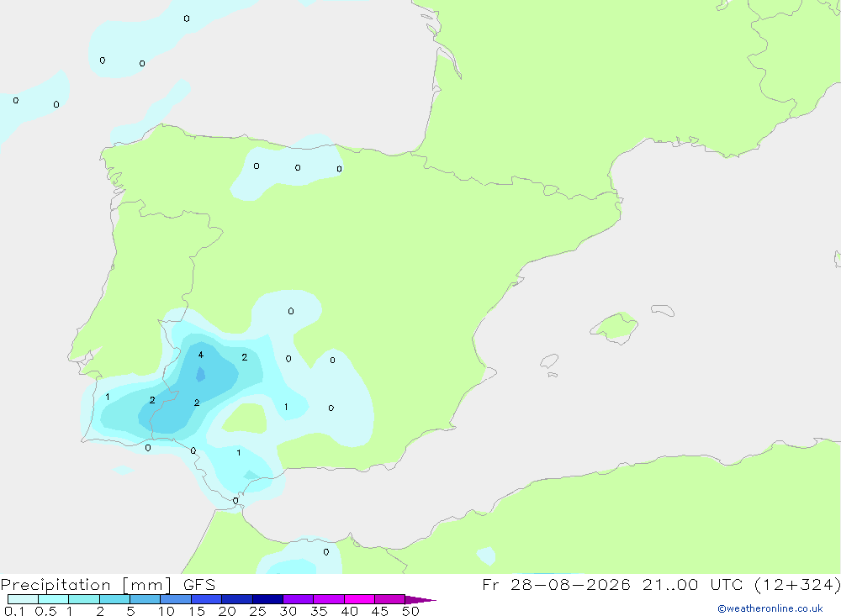Click the above-50 arrow at legend end
The width and height of the screenshot is (841, 616).
pos(420,599)
